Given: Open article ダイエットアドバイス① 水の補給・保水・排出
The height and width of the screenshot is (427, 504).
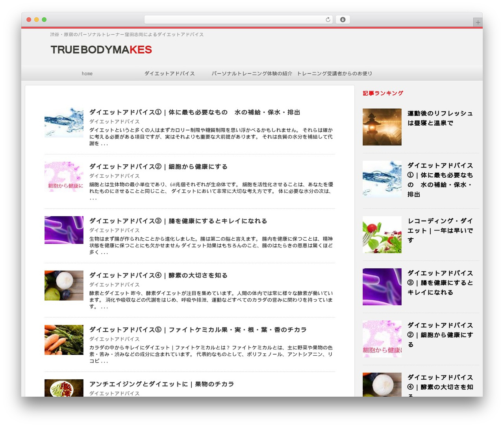Looking at the screenshot, I should (195, 112).
